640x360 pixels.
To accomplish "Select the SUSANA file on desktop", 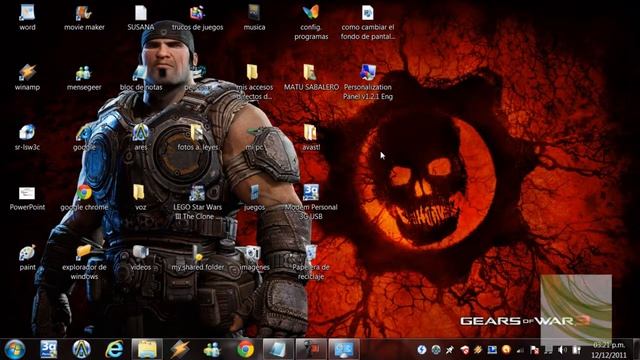I will 141,18.
